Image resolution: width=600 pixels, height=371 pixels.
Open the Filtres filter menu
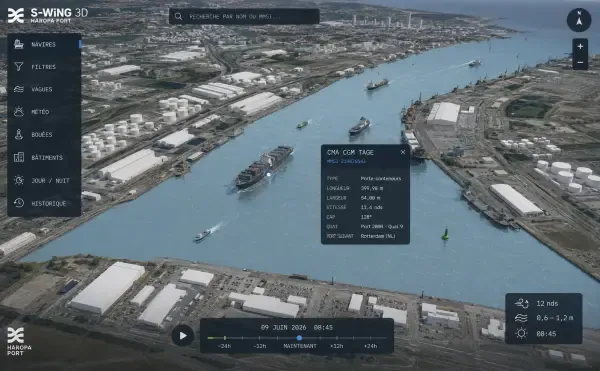point(44,67)
